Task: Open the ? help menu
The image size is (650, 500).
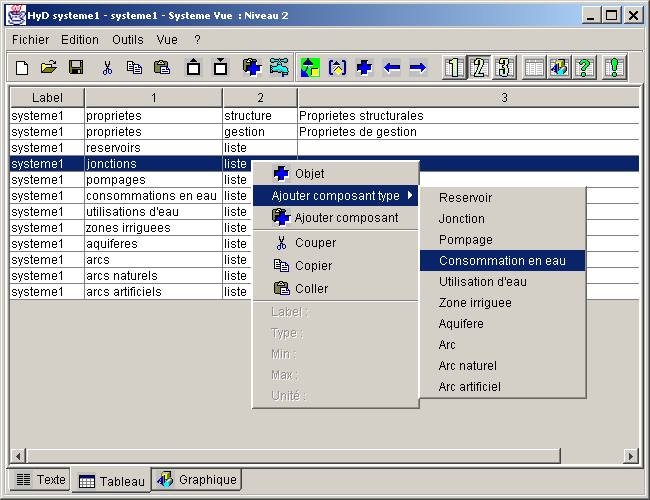Action: click(197, 40)
